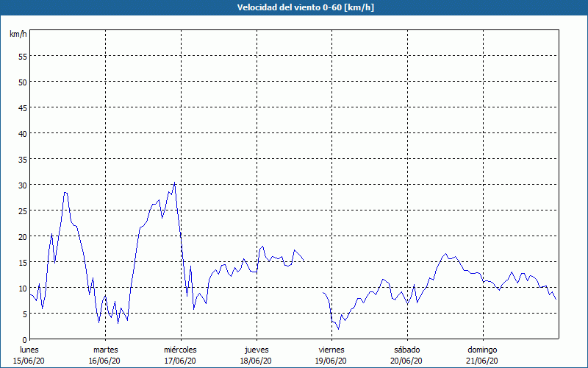588x368 pixels.
Task: Click the 30 value on the y-axis
Action: [23, 185]
